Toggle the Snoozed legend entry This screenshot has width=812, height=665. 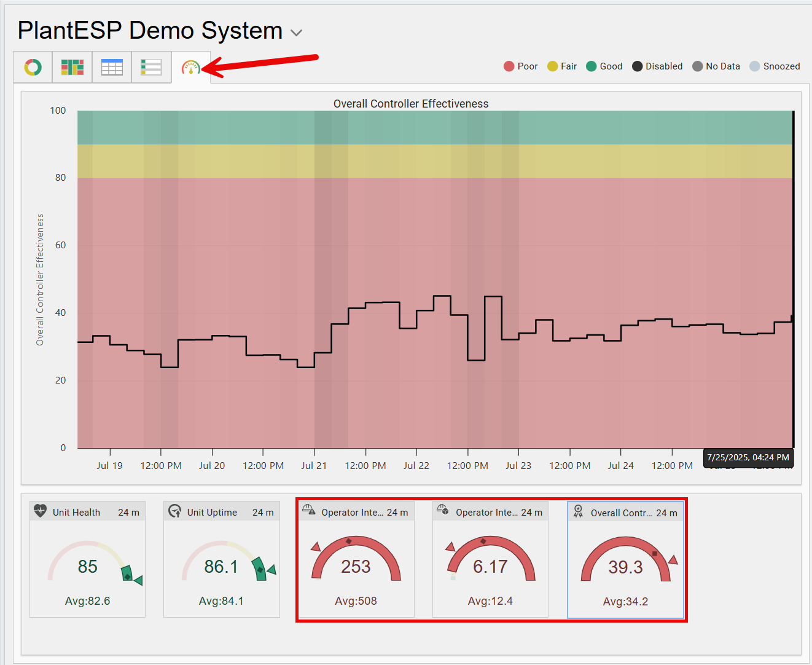pyautogui.click(x=775, y=66)
